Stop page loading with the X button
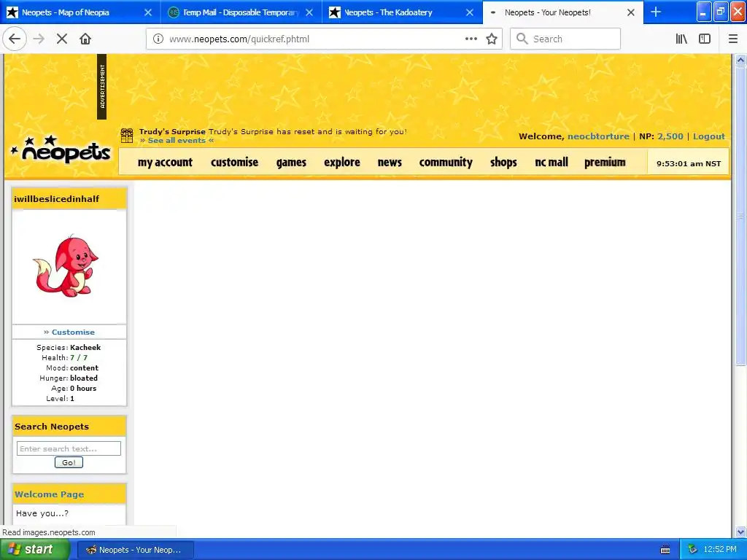This screenshot has width=747, height=560. click(61, 39)
